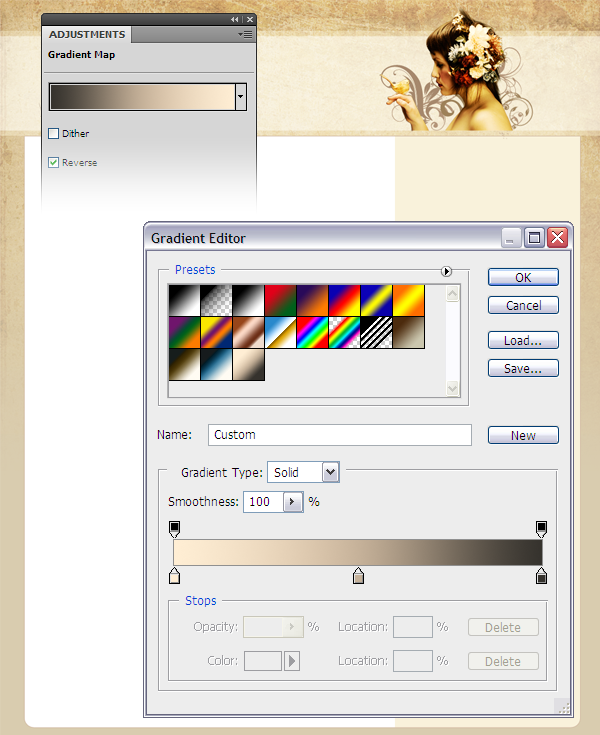This screenshot has width=600, height=735.
Task: Minimize the Gradient Editor window
Action: [510, 238]
